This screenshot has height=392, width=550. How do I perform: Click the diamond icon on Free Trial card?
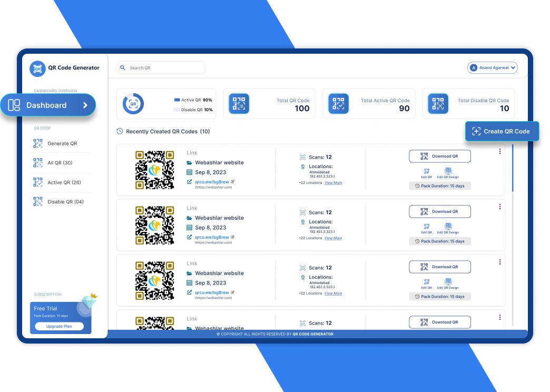click(x=90, y=301)
